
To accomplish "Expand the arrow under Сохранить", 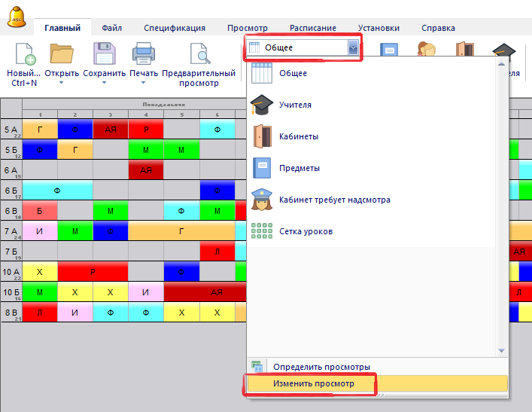I will click(x=104, y=83).
